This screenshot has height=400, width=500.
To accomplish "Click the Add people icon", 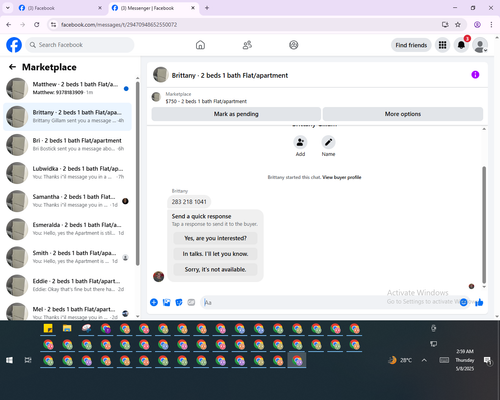I will pyautogui.click(x=300, y=142).
